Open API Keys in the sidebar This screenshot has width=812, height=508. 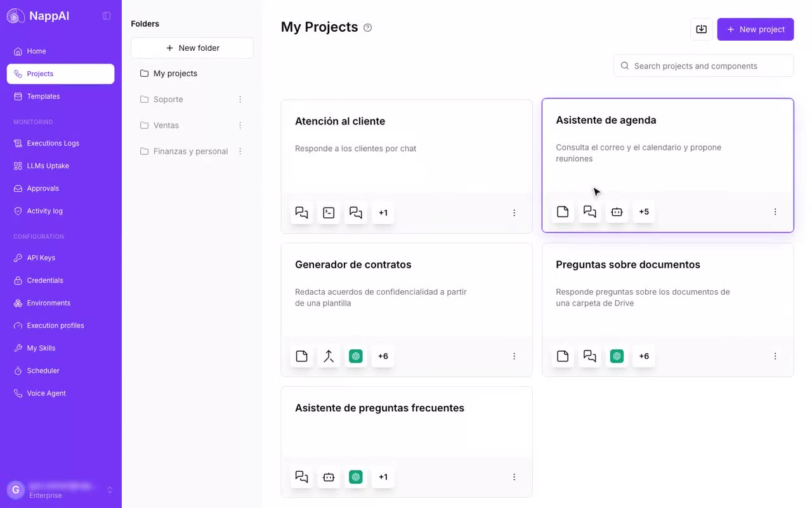click(61, 258)
